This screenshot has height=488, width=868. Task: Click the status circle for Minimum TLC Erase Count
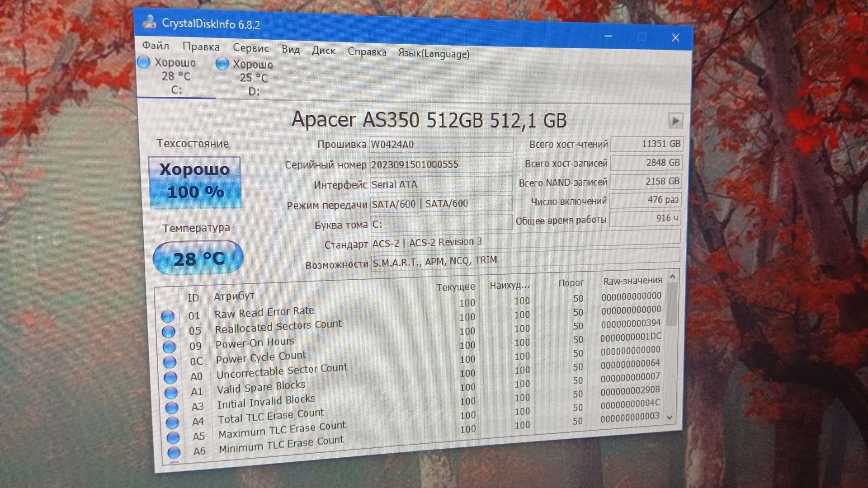[174, 452]
